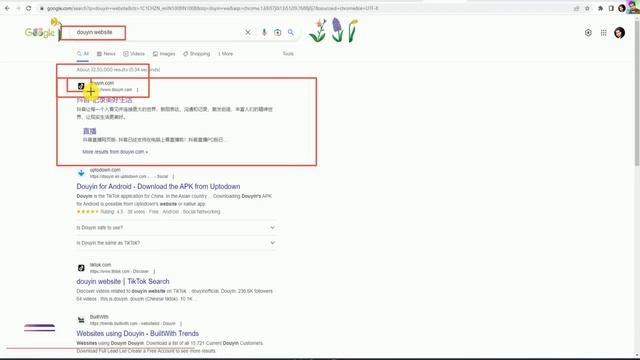Screen dimensions: 640x360
Task: Click the page vertical scrollbar thumb
Action: (x=637, y=92)
